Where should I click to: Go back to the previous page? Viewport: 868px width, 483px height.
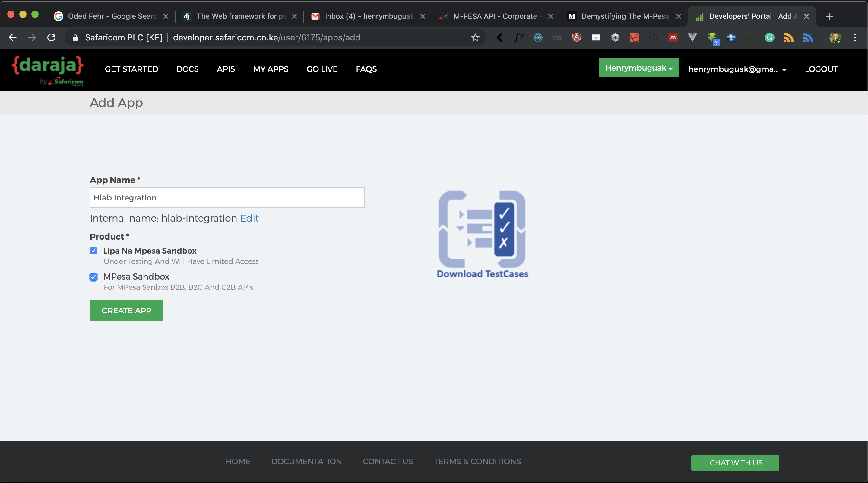click(x=12, y=37)
